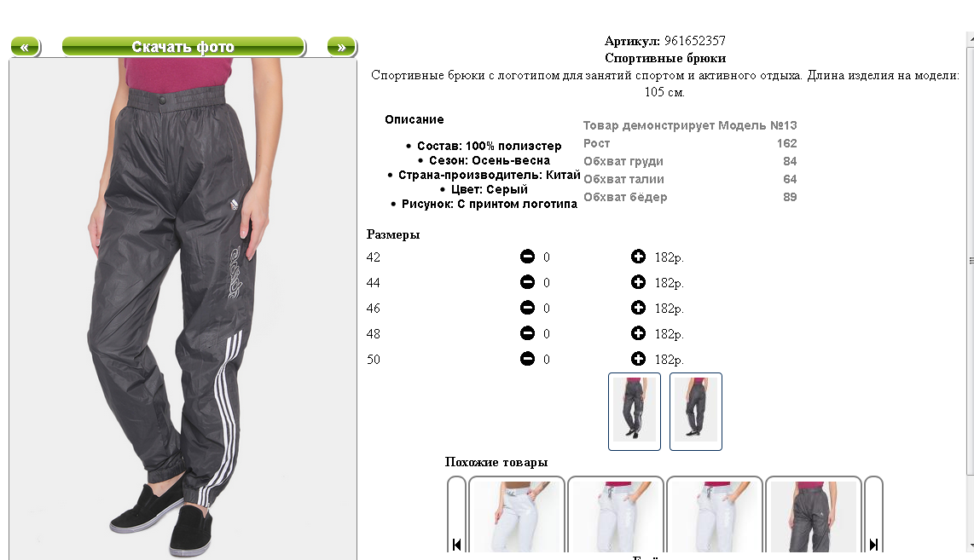Open first similar light-gray pants item

517,515
